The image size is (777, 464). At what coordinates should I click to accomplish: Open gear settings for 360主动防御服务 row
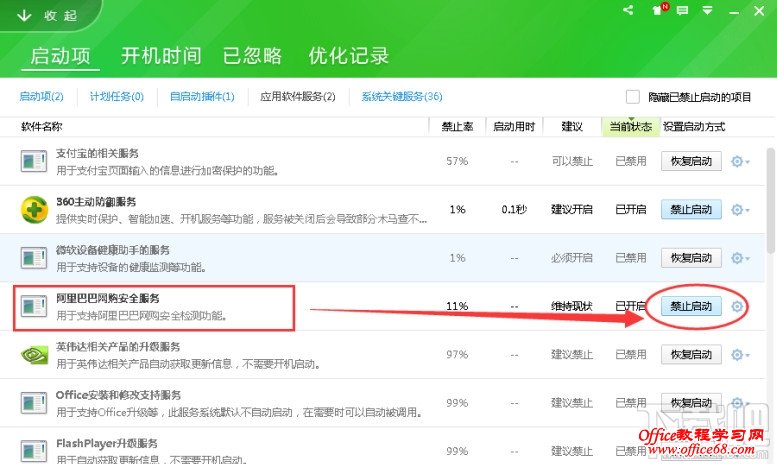740,210
